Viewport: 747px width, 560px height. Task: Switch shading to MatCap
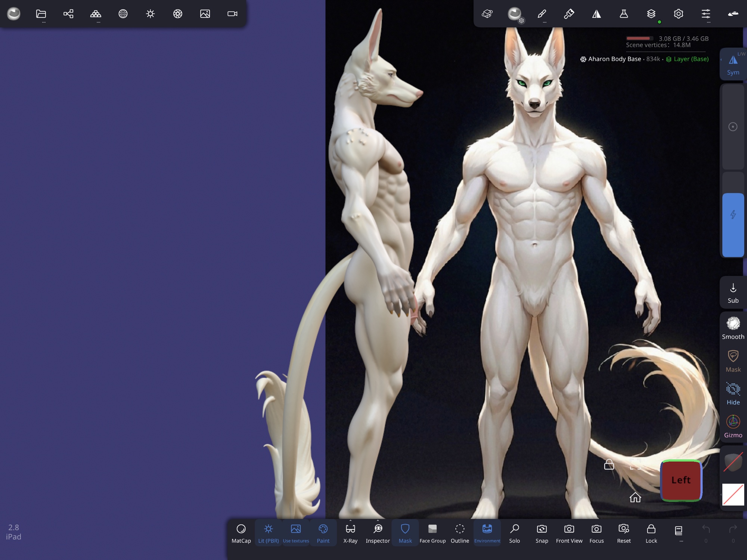[241, 533]
